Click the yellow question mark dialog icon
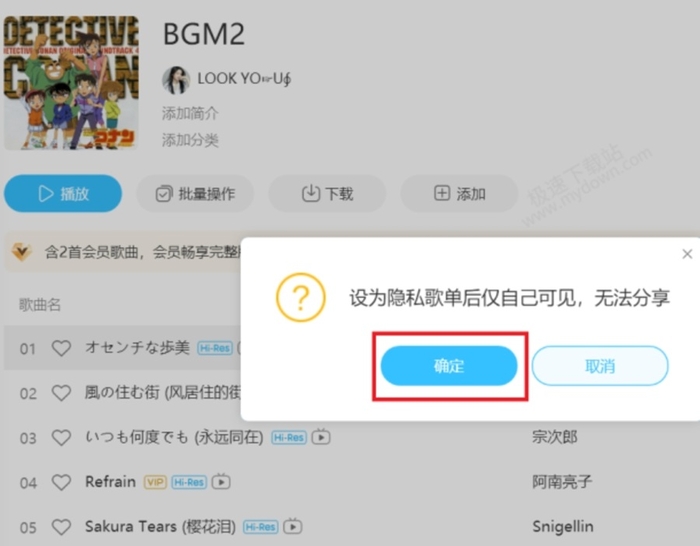Viewport: 700px width, 546px height. click(x=301, y=297)
